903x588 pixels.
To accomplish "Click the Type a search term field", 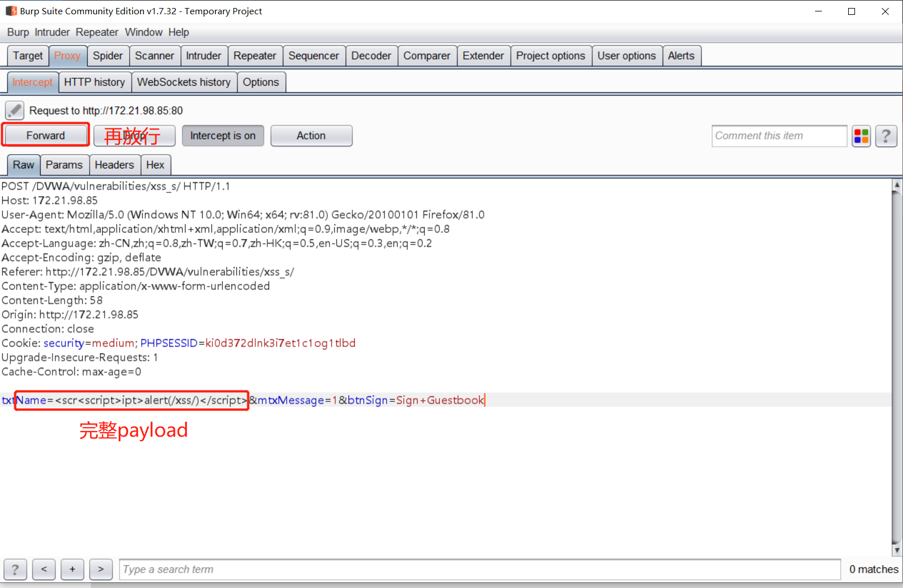I will [480, 569].
